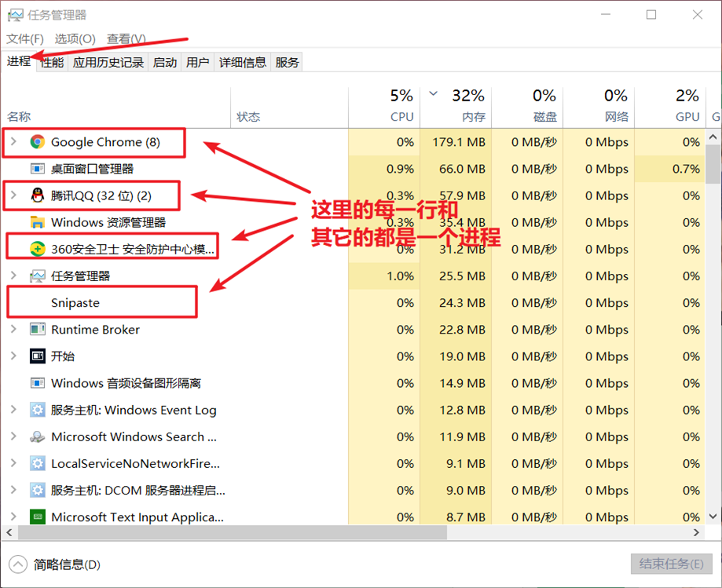Click the Windows Event Log service gear icon
The width and height of the screenshot is (722, 588).
pos(37,410)
